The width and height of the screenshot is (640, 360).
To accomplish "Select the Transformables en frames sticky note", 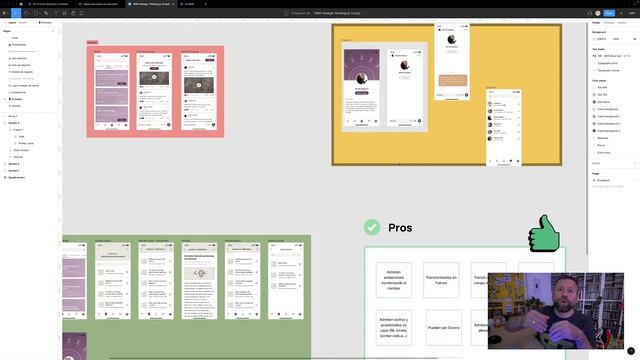I will pyautogui.click(x=441, y=280).
